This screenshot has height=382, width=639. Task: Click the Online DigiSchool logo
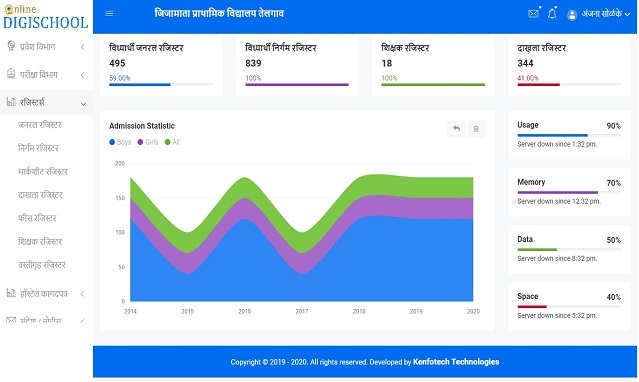coord(46,17)
